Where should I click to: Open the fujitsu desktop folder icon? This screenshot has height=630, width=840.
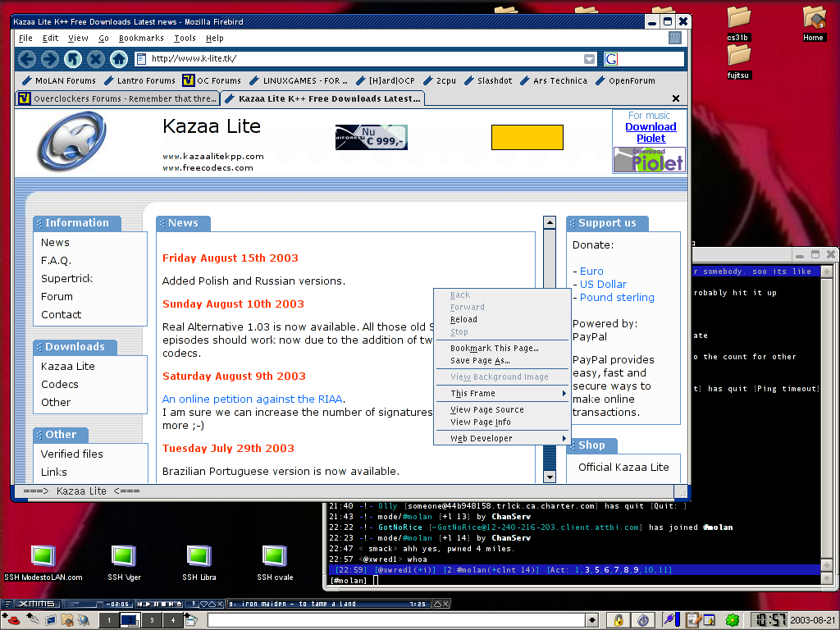tap(739, 62)
